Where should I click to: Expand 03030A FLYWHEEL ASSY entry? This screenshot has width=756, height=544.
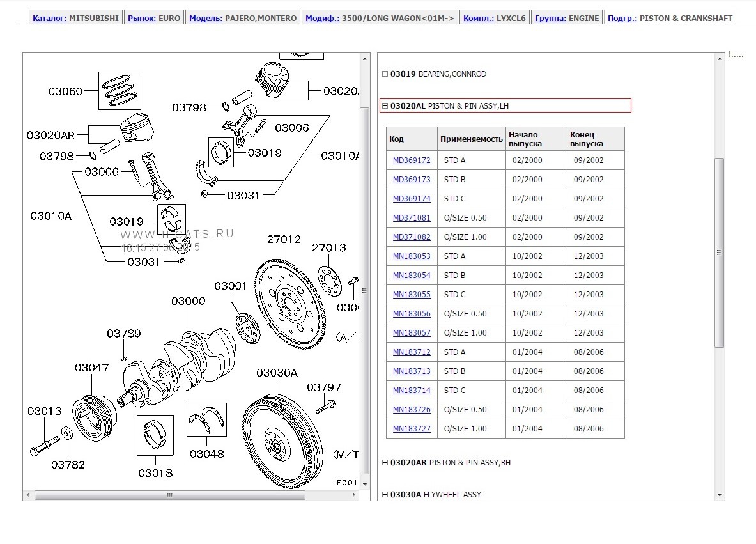coord(385,495)
